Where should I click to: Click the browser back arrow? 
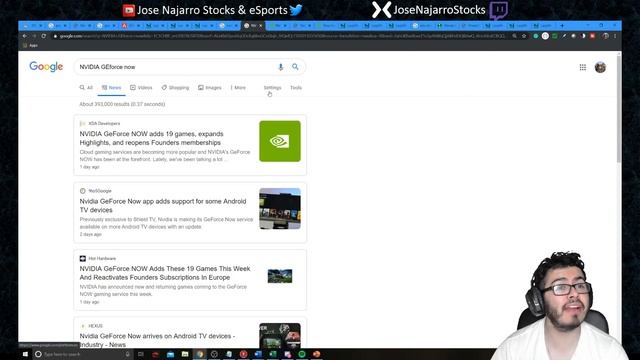[x=25, y=36]
